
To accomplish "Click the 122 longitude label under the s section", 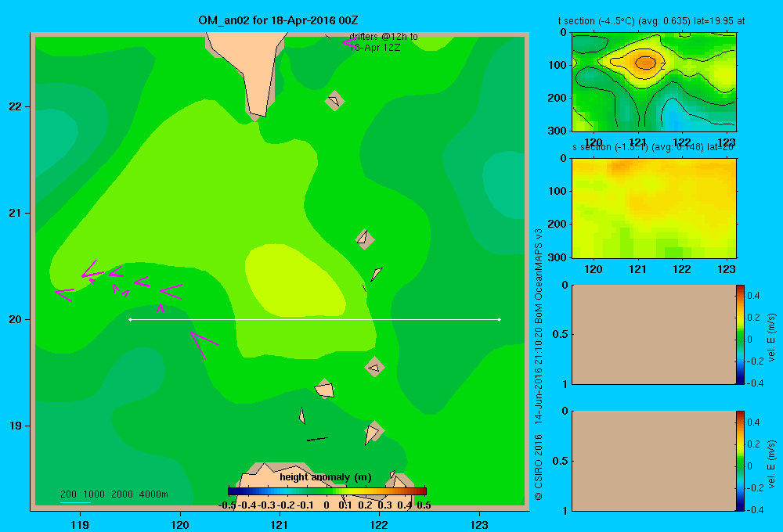I will click(x=682, y=269).
